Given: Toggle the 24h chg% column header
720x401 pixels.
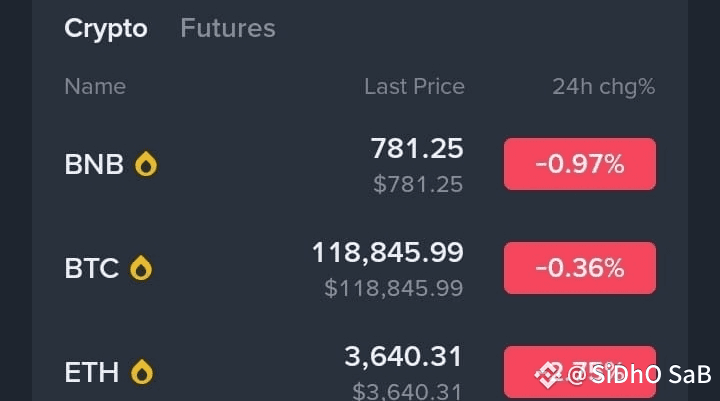Looking at the screenshot, I should click(x=603, y=87).
